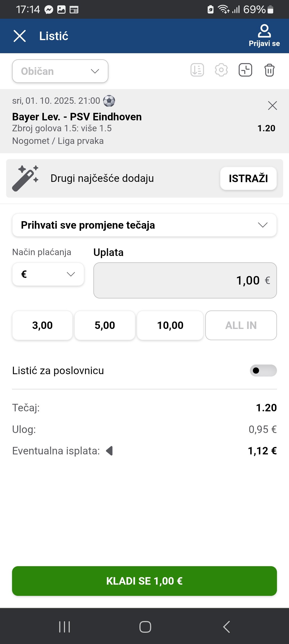Open the Običan slip type dropdown
Viewport: 289px width, 644px height.
[60, 71]
